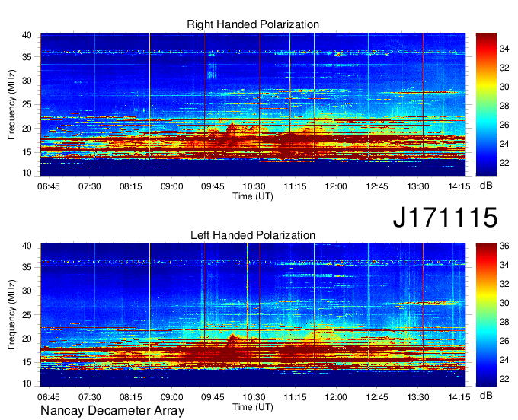Click the "14:15" time tick on the Right Handed plot
The height and width of the screenshot is (420, 518).
click(459, 186)
